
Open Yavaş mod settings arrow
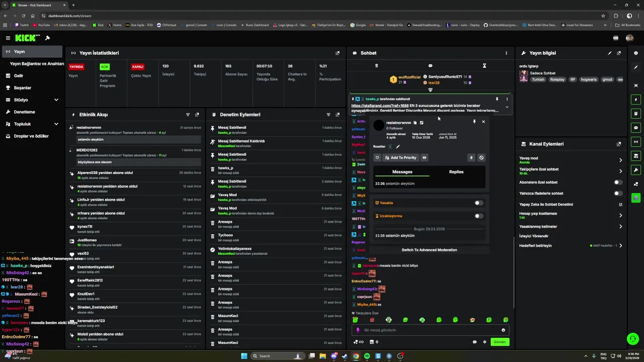coord(620,160)
